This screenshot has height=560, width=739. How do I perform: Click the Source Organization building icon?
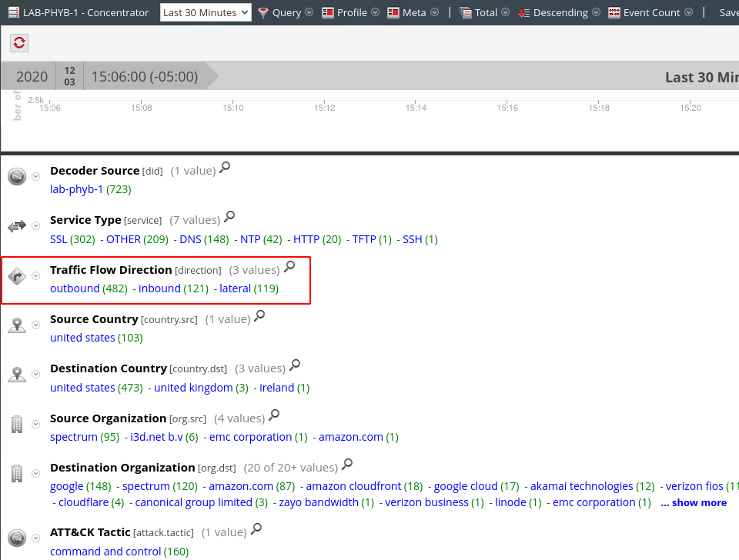[x=17, y=425]
